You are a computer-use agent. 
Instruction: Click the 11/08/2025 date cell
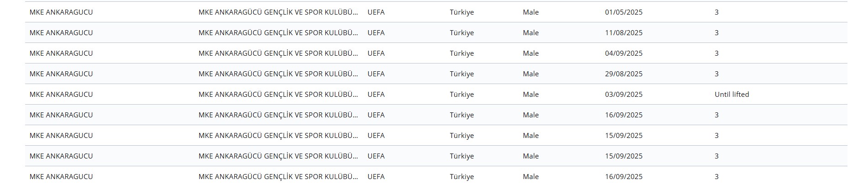(624, 33)
